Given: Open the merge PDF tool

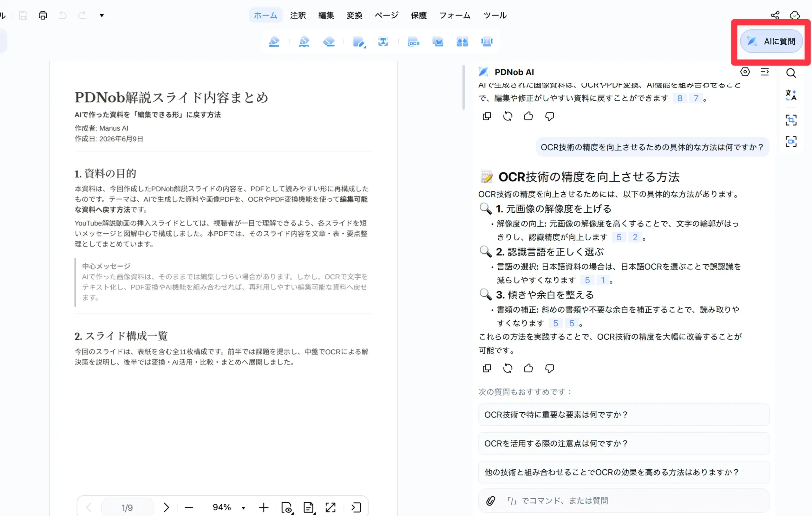Looking at the screenshot, I should tap(462, 42).
